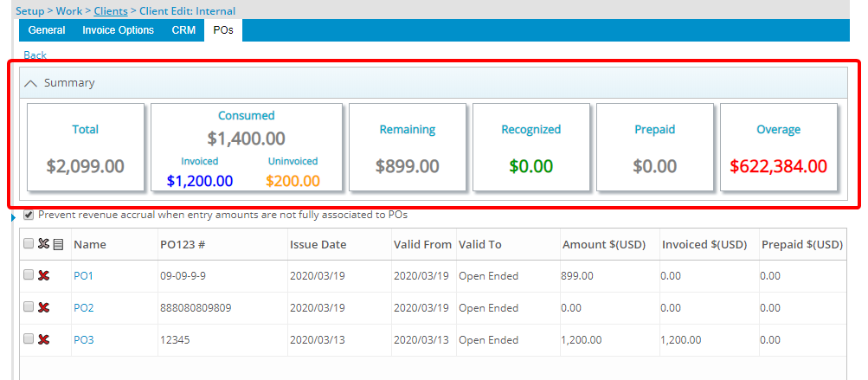Viewport: 868px width, 380px height.
Task: Open the PO1 purchase order link
Action: [x=83, y=276]
